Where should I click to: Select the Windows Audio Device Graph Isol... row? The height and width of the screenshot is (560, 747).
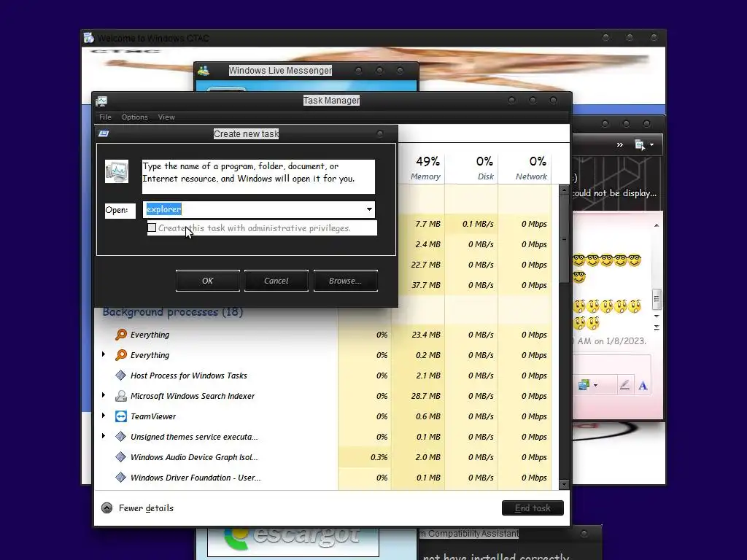click(325, 457)
